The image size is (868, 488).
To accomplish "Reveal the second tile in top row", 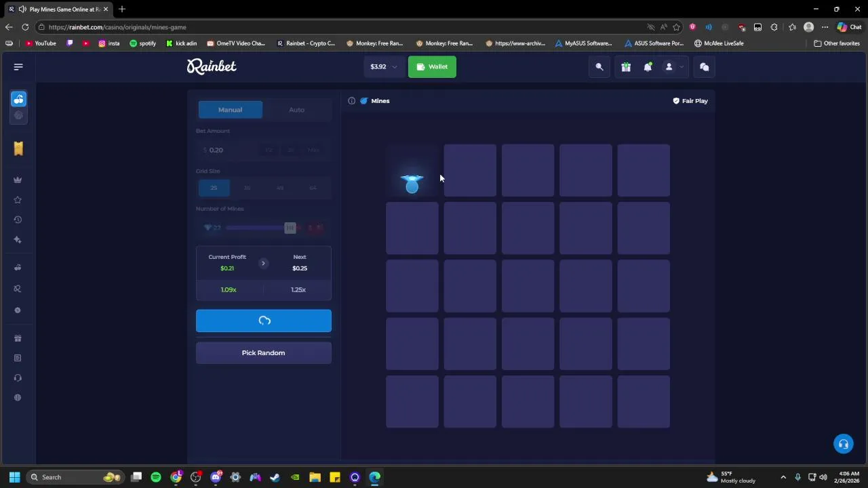I will 470,170.
